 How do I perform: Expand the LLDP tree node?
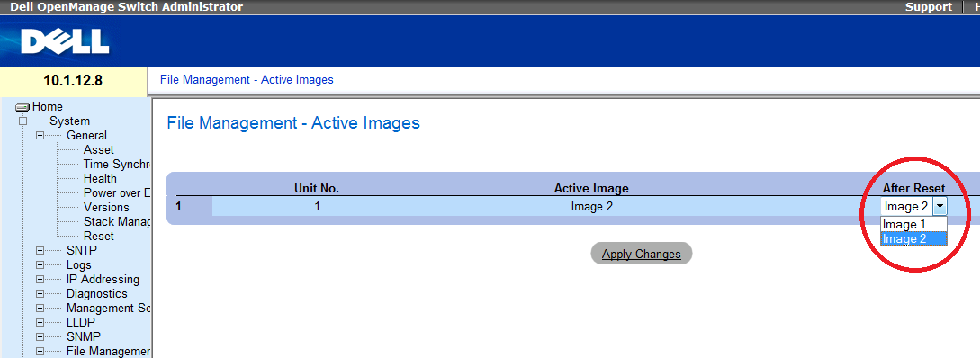[40, 322]
